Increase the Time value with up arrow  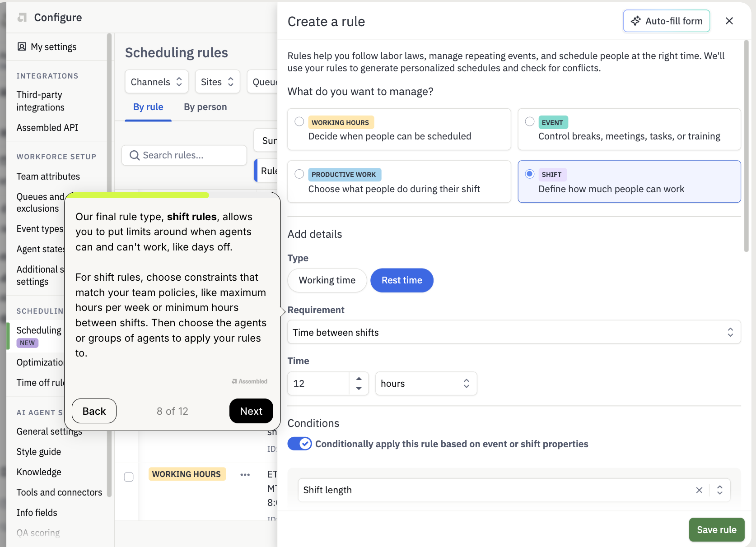pos(359,379)
